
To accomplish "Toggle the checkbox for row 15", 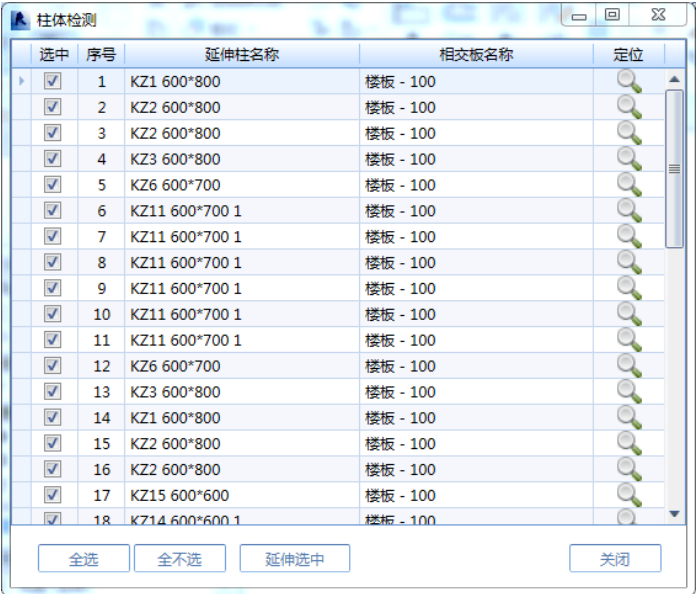I will click(52, 443).
